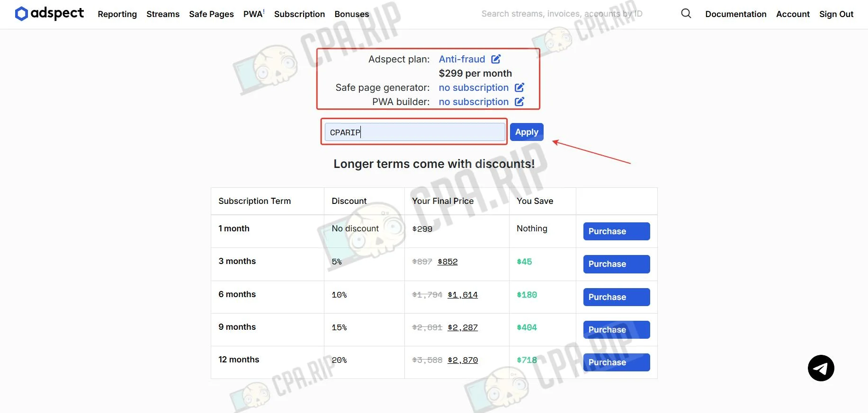Click Sign Out
The height and width of the screenshot is (413, 868).
(836, 14)
